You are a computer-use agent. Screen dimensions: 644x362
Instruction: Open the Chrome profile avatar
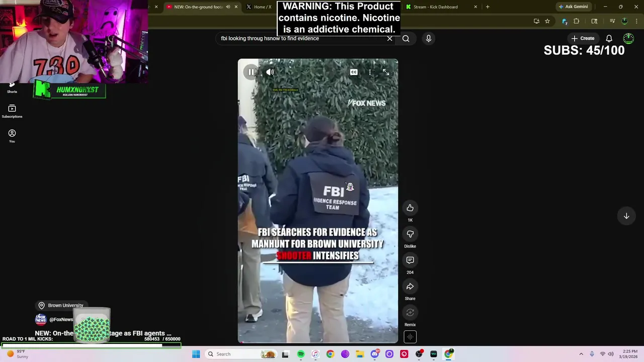tap(624, 21)
